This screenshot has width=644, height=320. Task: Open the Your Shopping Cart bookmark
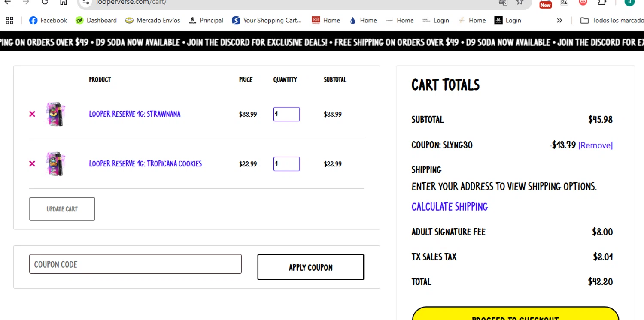click(267, 20)
